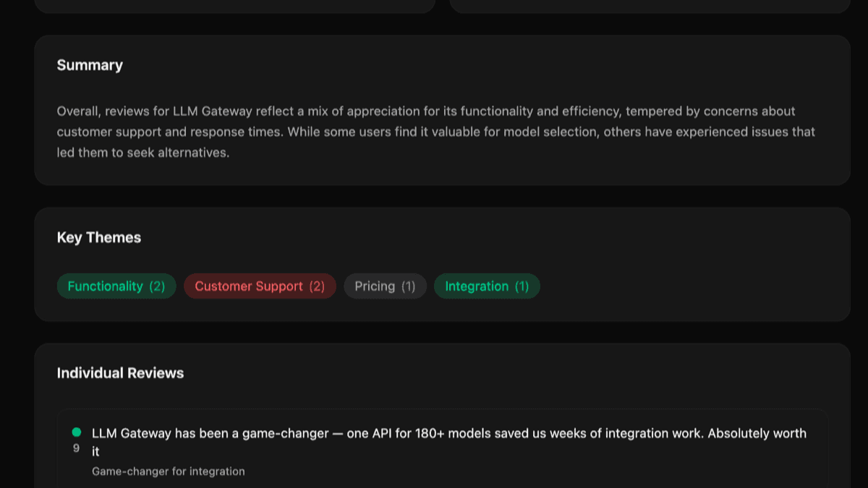Open the Key Themes panel heading
The image size is (868, 488).
[x=98, y=237]
